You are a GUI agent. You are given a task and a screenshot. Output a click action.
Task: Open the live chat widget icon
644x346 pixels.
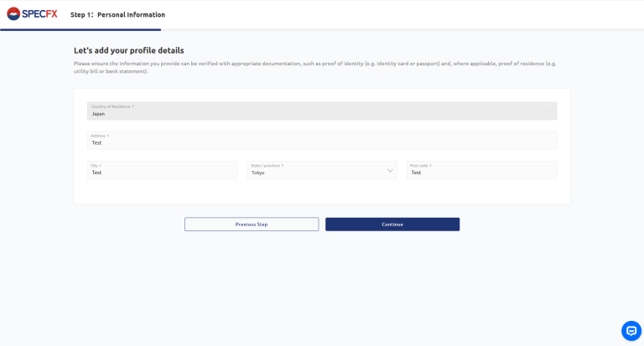(631, 331)
